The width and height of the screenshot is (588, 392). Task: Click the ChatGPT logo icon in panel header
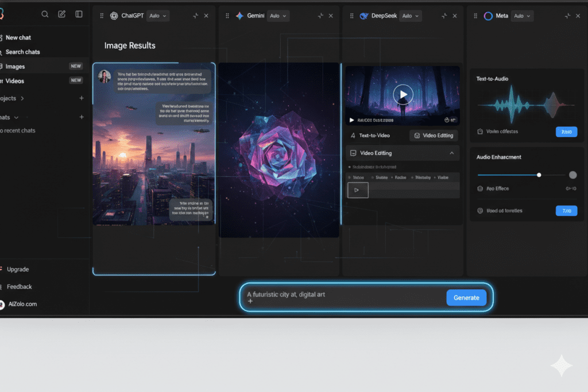[114, 16]
